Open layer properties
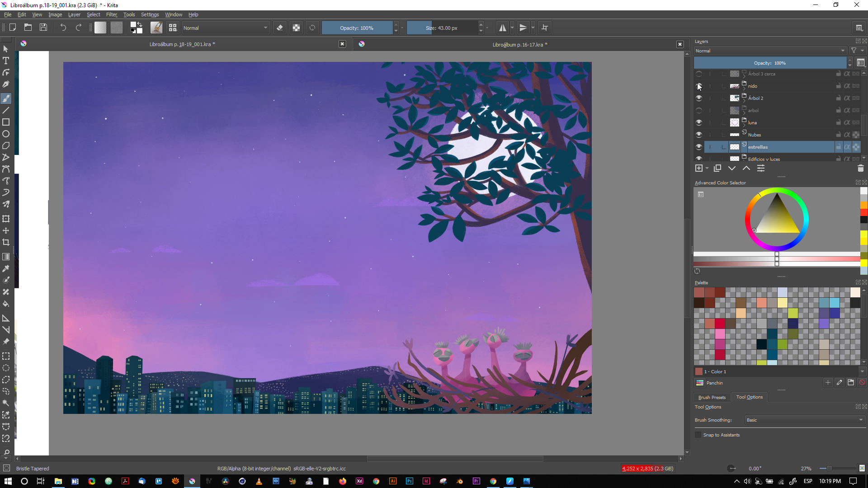This screenshot has height=488, width=868. (761, 168)
